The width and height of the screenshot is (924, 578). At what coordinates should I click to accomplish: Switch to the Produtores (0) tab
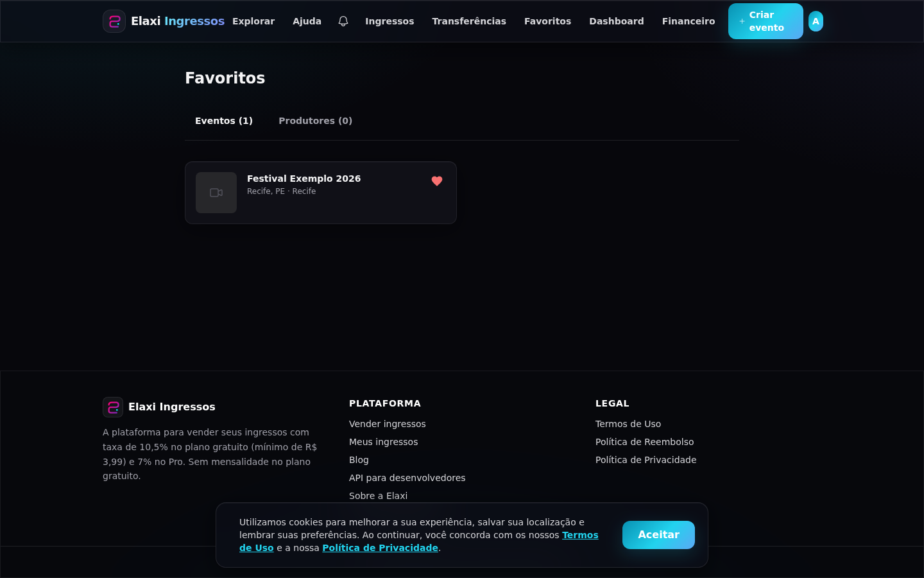pos(315,121)
